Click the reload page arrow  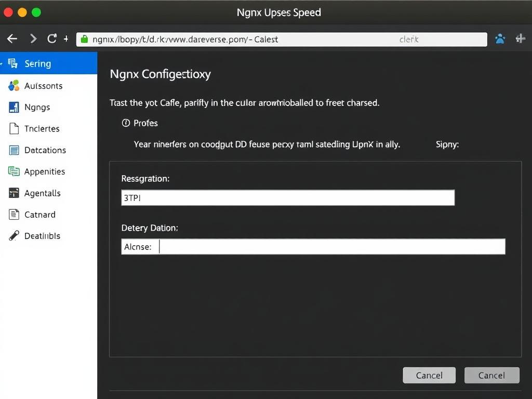coord(52,38)
